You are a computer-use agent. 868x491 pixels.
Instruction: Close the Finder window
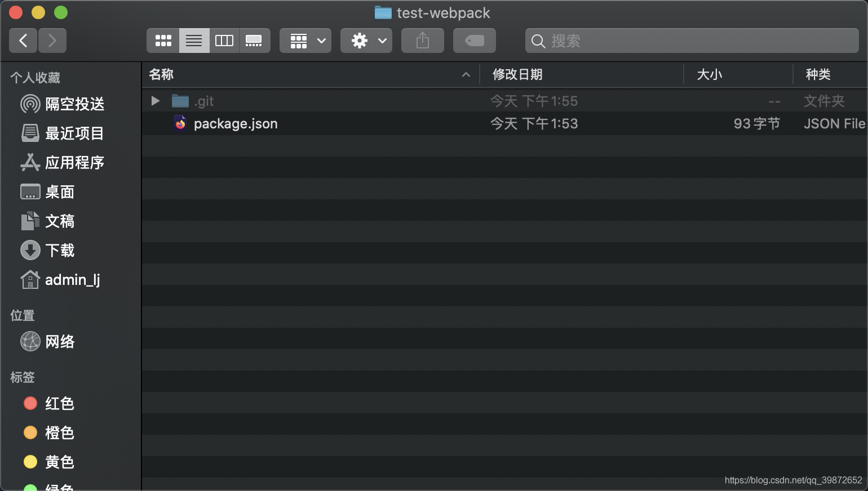[x=16, y=12]
